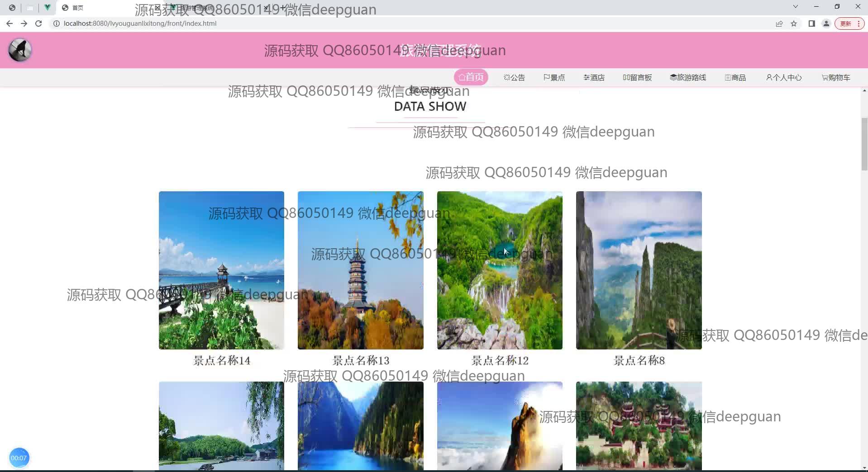Open the rocky peak above clouds photo
The image size is (868, 472).
500,426
